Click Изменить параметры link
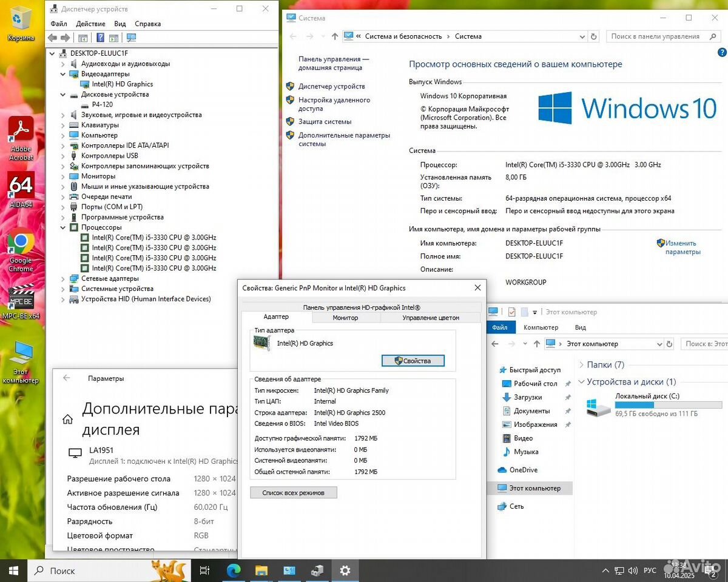The image size is (728, 582). (682, 247)
